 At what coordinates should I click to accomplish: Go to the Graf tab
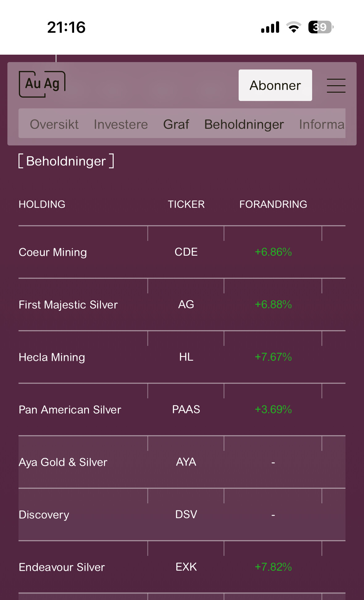click(176, 124)
